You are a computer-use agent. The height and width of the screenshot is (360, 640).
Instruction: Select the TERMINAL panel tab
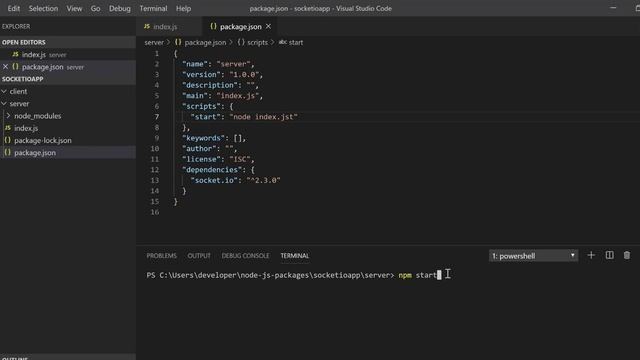(295, 256)
